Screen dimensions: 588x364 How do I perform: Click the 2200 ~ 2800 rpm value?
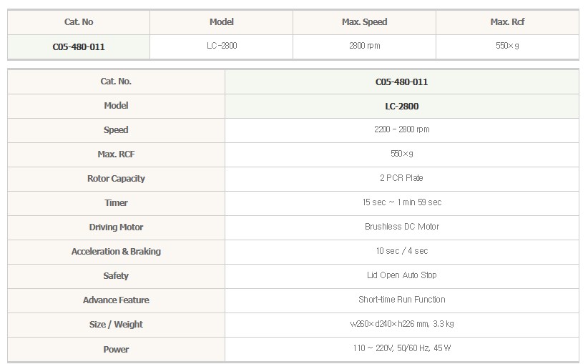tap(401, 129)
